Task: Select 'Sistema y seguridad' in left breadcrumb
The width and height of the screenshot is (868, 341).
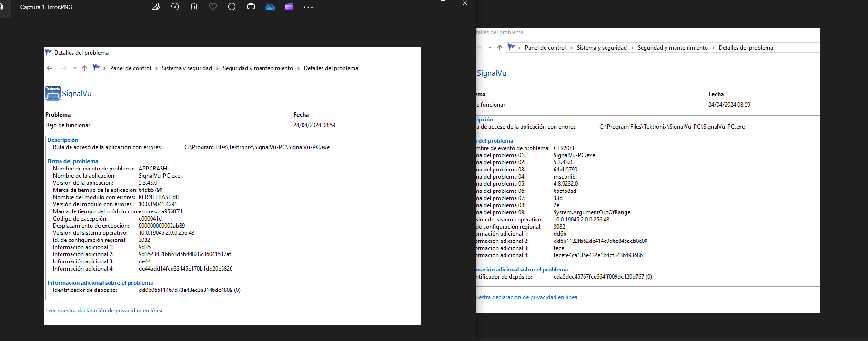Action: click(x=187, y=68)
